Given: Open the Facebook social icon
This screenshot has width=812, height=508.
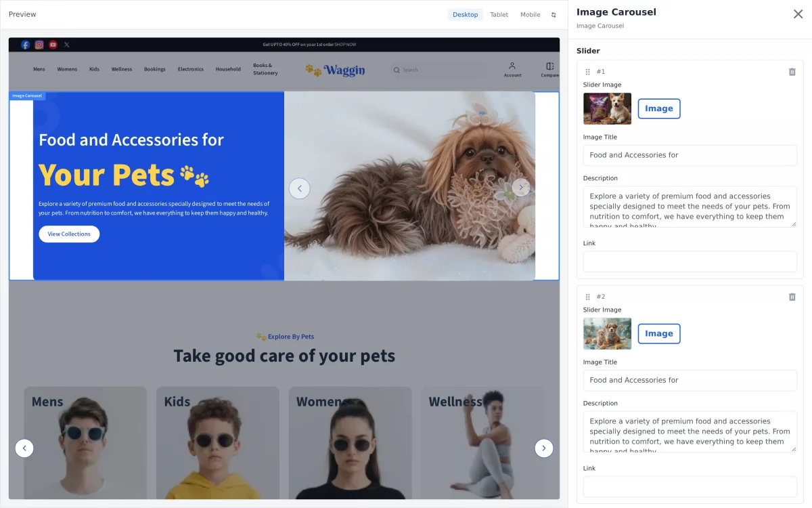Looking at the screenshot, I should (x=25, y=45).
